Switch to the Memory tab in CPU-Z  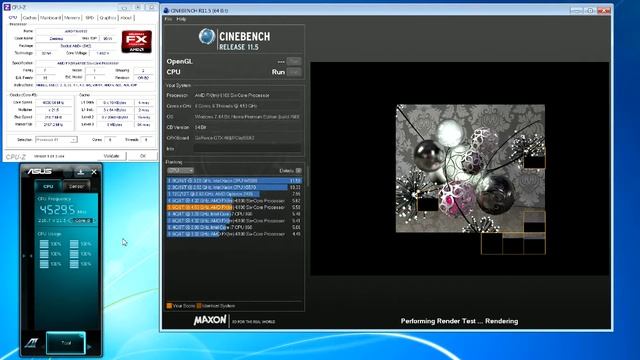point(72,18)
